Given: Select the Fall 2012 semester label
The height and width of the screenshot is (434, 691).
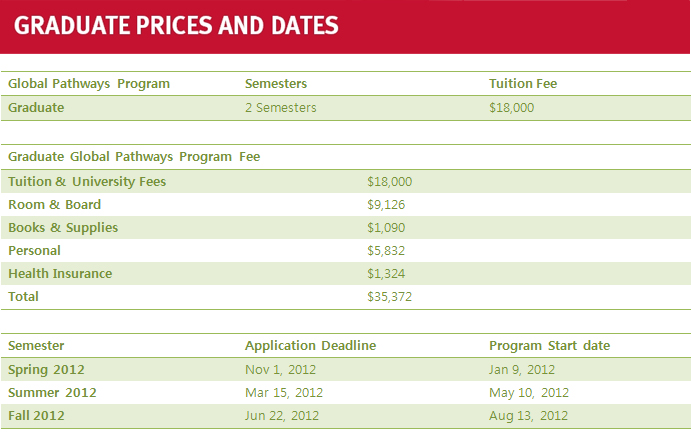Looking at the screenshot, I should coord(36,415).
